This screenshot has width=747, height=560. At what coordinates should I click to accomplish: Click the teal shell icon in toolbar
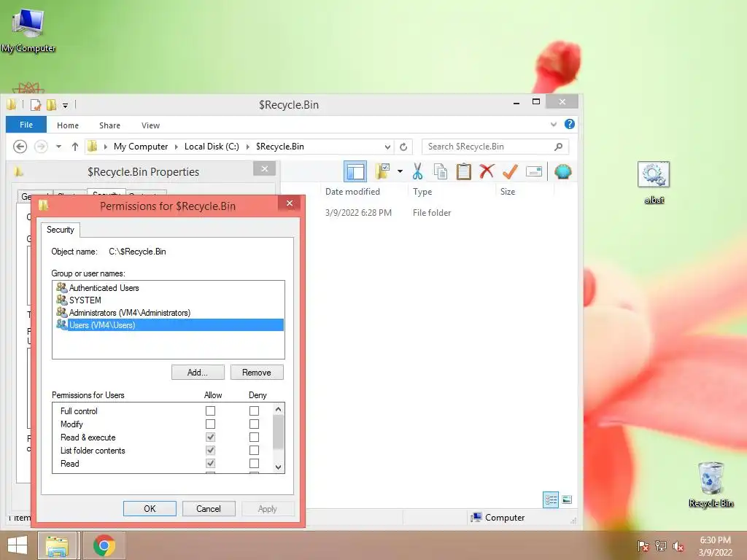562,171
